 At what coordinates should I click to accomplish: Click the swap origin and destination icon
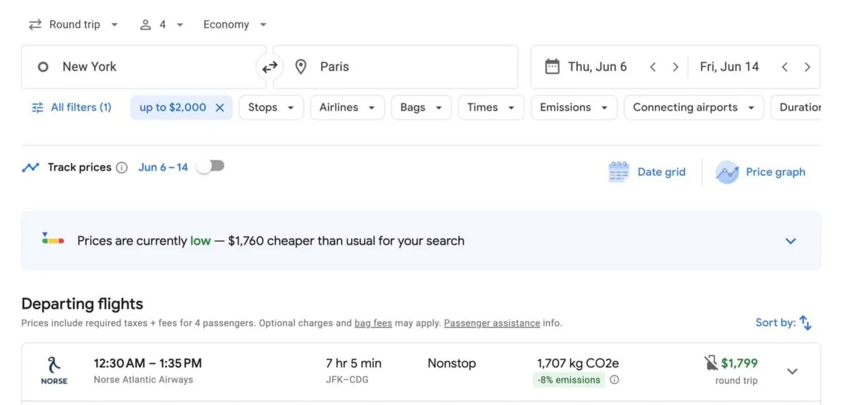click(x=270, y=67)
